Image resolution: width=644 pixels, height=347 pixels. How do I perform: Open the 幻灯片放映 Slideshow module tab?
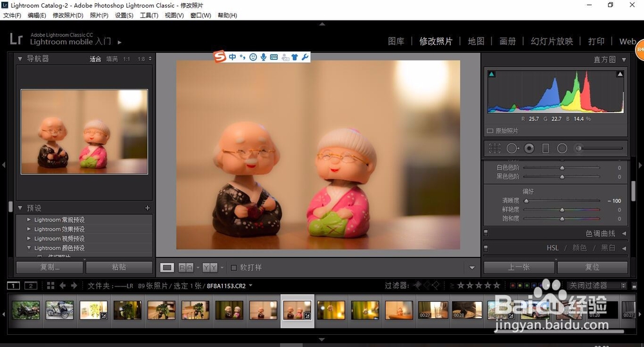coord(552,41)
